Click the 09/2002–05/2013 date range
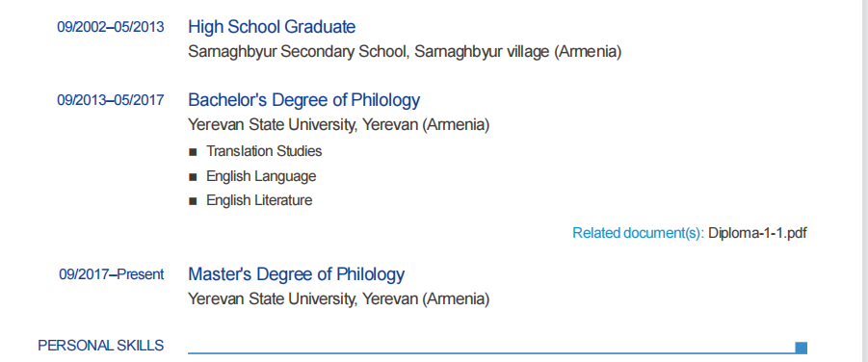Viewport: 868px width, 362px height. tap(111, 27)
